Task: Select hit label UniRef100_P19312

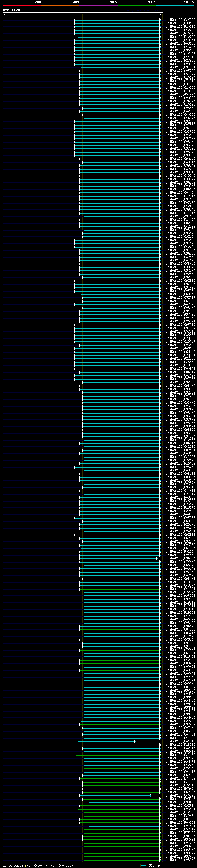Action: click(x=180, y=602)
